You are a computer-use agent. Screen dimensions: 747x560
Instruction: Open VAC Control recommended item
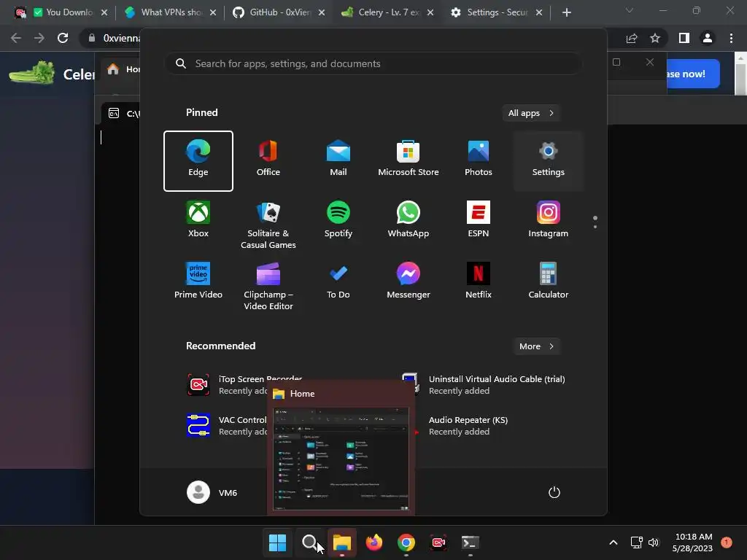coord(227,426)
